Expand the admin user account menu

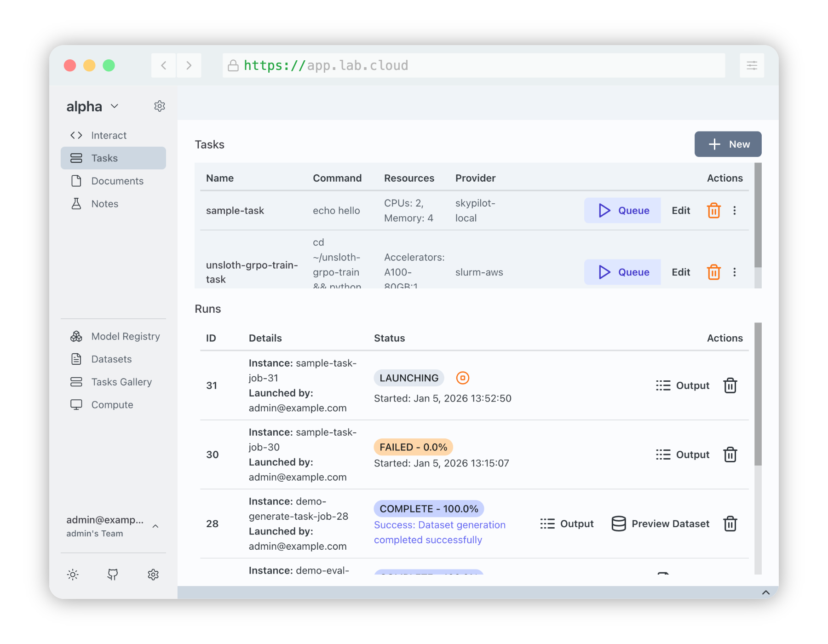(x=155, y=526)
